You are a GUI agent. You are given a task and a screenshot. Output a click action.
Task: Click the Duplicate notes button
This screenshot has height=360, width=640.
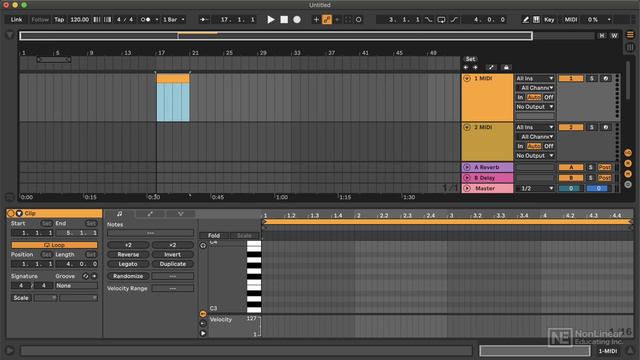172,264
